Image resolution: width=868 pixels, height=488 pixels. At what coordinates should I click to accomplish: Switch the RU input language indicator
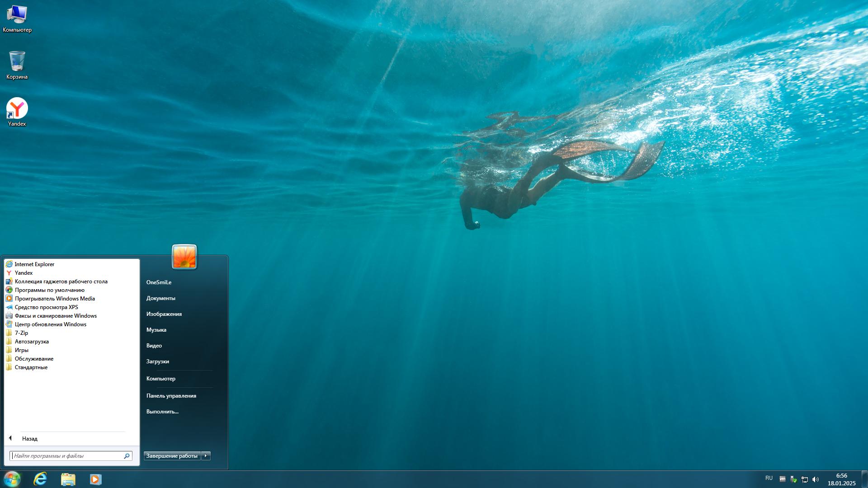tap(769, 478)
